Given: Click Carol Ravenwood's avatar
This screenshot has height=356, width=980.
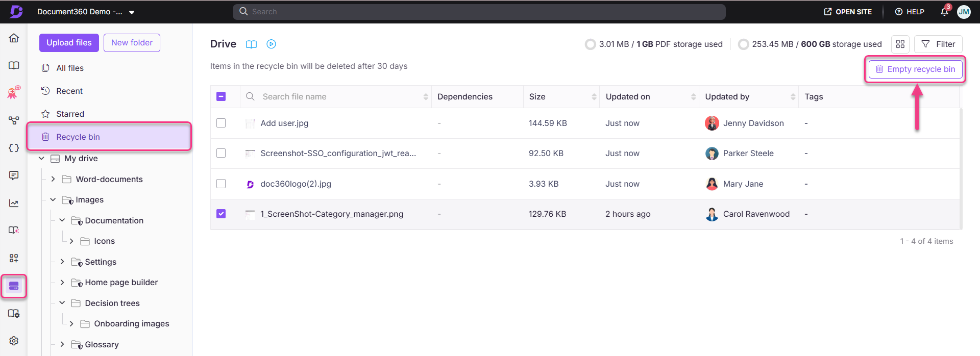Looking at the screenshot, I should 712,214.
